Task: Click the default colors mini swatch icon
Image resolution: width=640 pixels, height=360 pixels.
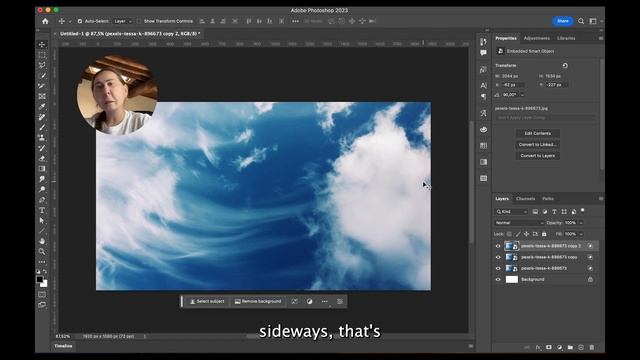Action: click(x=38, y=271)
